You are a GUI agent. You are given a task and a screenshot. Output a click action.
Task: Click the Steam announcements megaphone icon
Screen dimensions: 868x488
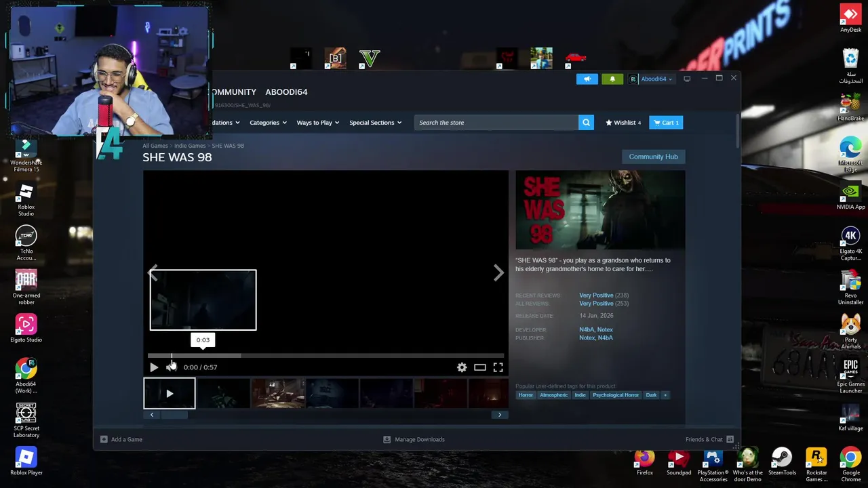[587, 79]
